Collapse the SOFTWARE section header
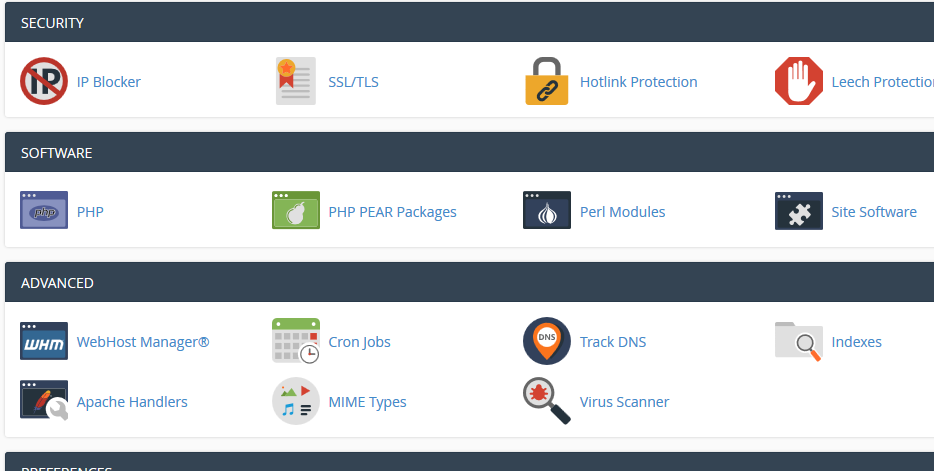The width and height of the screenshot is (934, 471). click(x=469, y=152)
